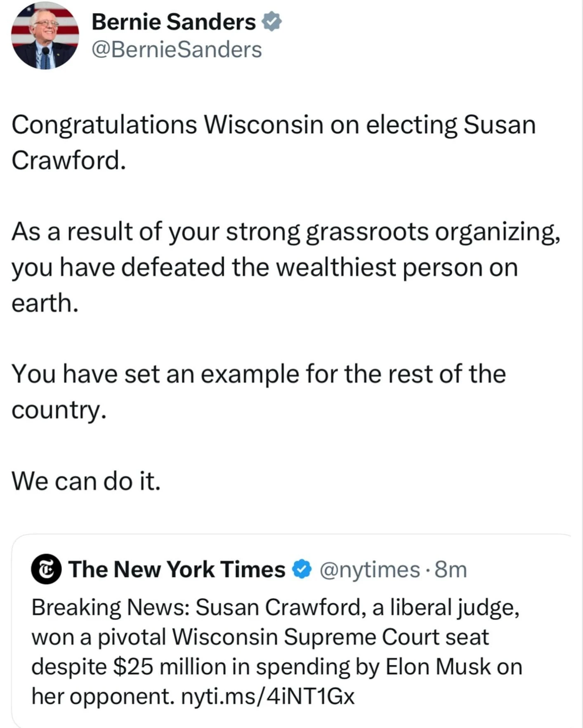
Task: Visit the @BernieSanders handle
Action: (x=177, y=50)
